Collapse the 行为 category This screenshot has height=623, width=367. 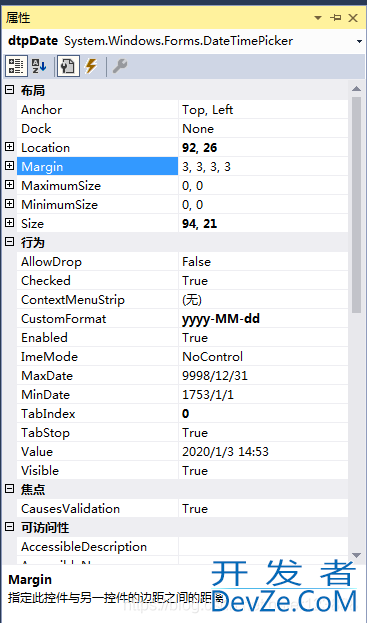9,242
